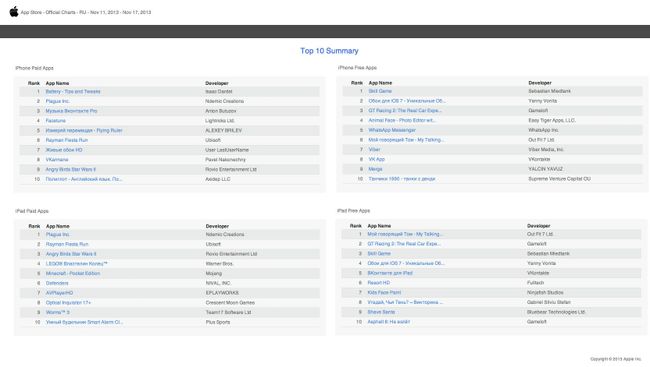This screenshot has width=650, height=367.
Task: Click developer Supreme Venture Capital OU
Action: (x=560, y=179)
